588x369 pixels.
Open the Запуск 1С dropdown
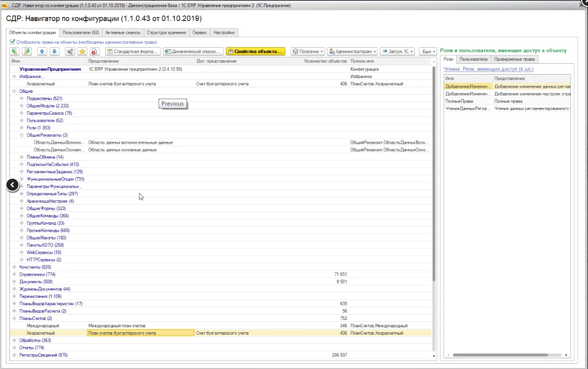click(x=397, y=52)
